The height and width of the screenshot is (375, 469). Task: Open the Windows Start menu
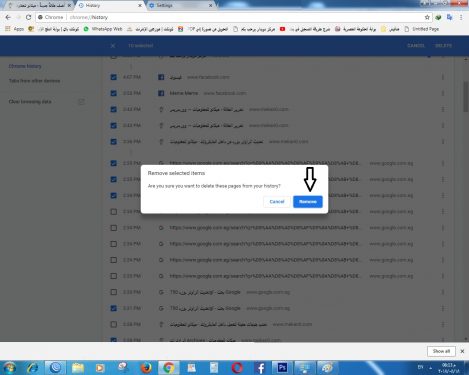(9, 368)
